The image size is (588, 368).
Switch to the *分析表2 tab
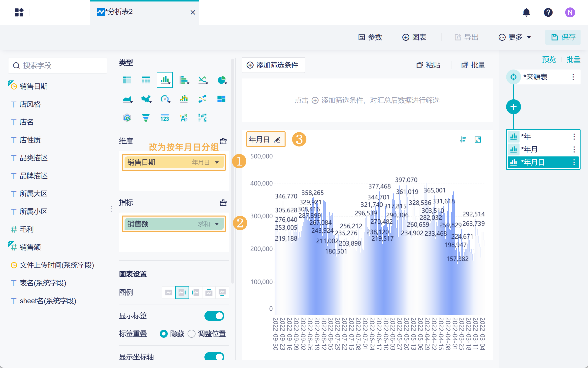119,12
